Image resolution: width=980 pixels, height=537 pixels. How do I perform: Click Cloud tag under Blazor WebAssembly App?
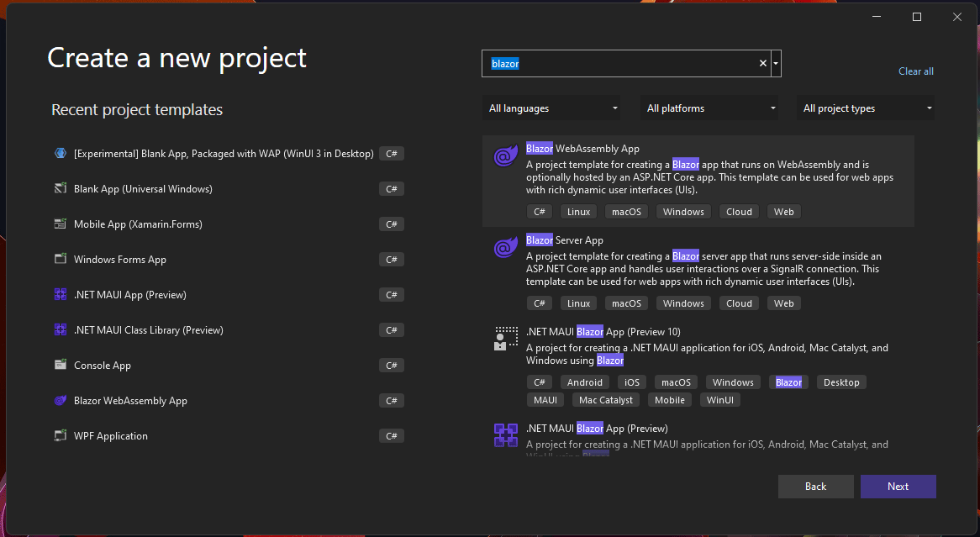(x=739, y=212)
